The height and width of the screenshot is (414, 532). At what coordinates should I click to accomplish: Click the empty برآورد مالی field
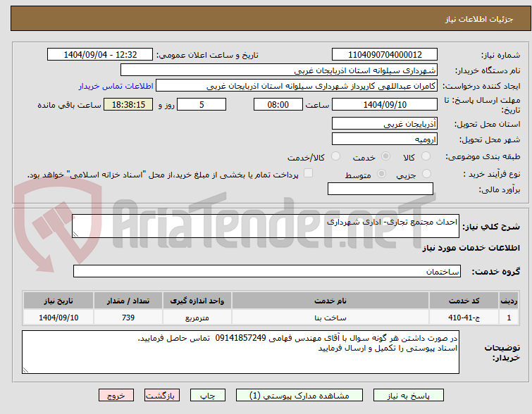[381, 189]
